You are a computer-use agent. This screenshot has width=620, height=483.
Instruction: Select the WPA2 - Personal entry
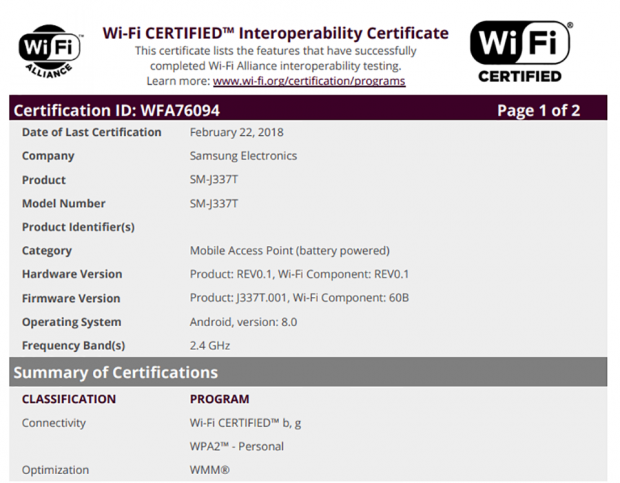click(x=236, y=446)
